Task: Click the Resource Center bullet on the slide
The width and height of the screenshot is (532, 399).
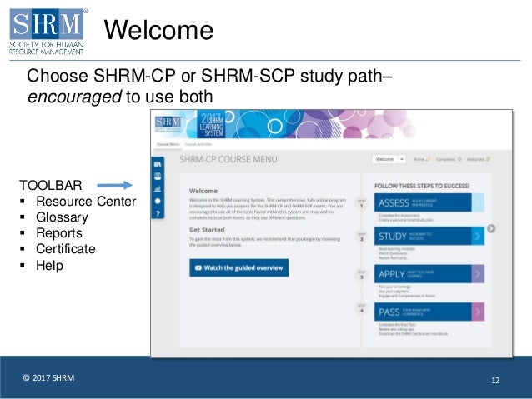Action: click(86, 202)
